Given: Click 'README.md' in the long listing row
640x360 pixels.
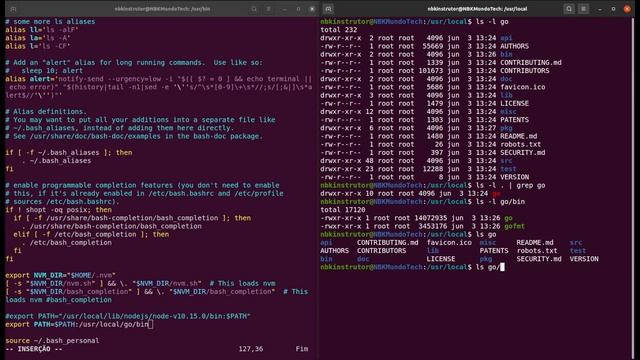Looking at the screenshot, I should [518, 136].
